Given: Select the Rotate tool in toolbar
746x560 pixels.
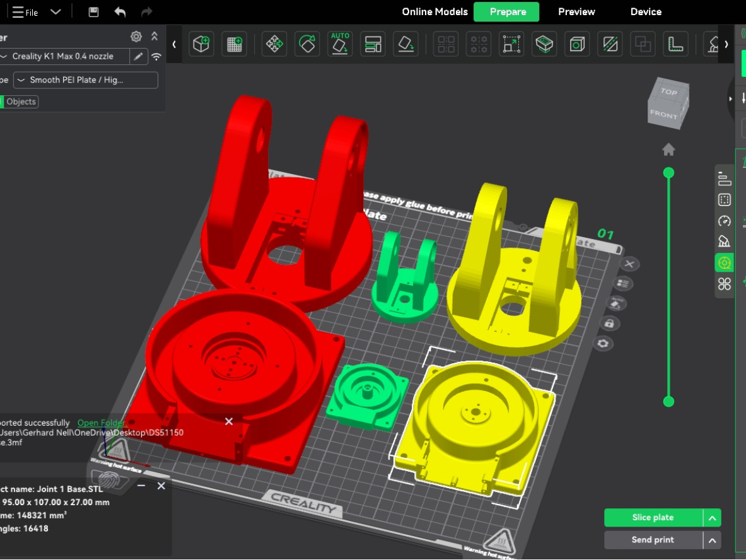Looking at the screenshot, I should tap(307, 44).
